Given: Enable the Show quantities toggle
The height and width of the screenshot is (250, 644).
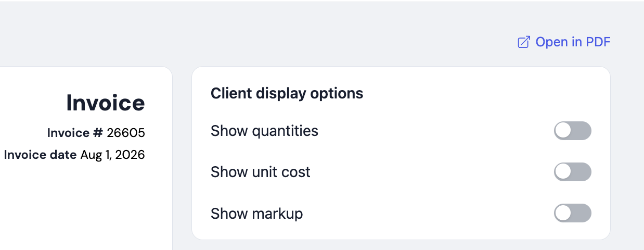Looking at the screenshot, I should [x=573, y=131].
